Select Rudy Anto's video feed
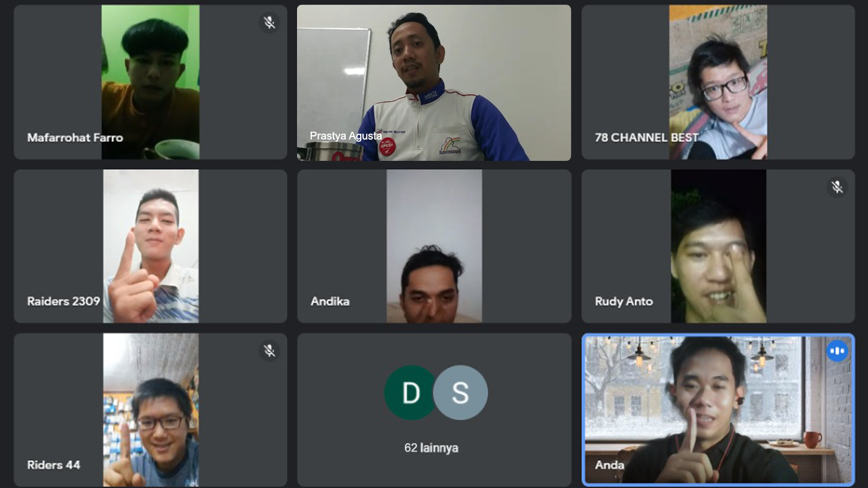Viewport: 868px width, 488px height. (x=719, y=246)
